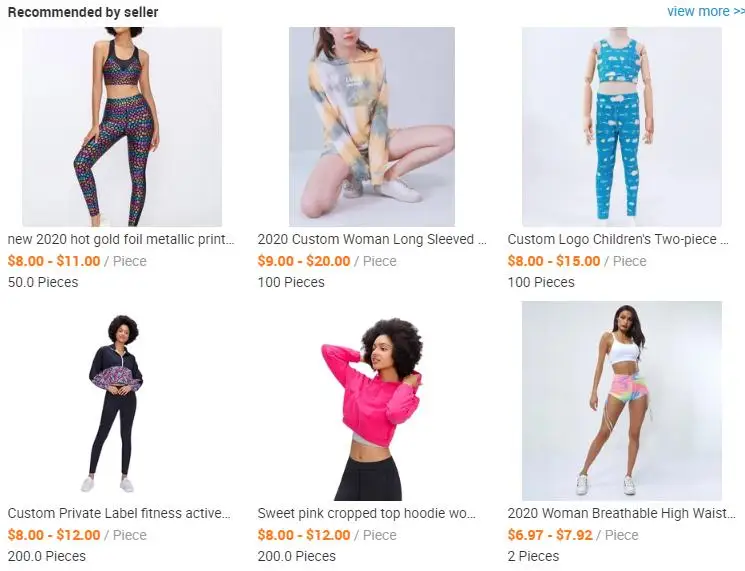The width and height of the screenshot is (745, 571).
Task: Select the blue children's two-piece set image
Action: [621, 127]
